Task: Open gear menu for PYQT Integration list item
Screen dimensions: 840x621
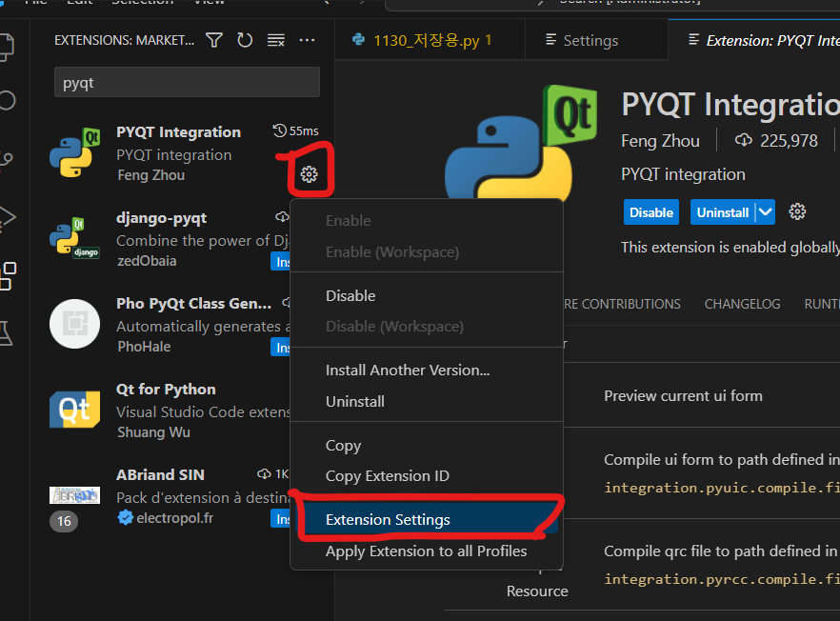Action: point(310,174)
